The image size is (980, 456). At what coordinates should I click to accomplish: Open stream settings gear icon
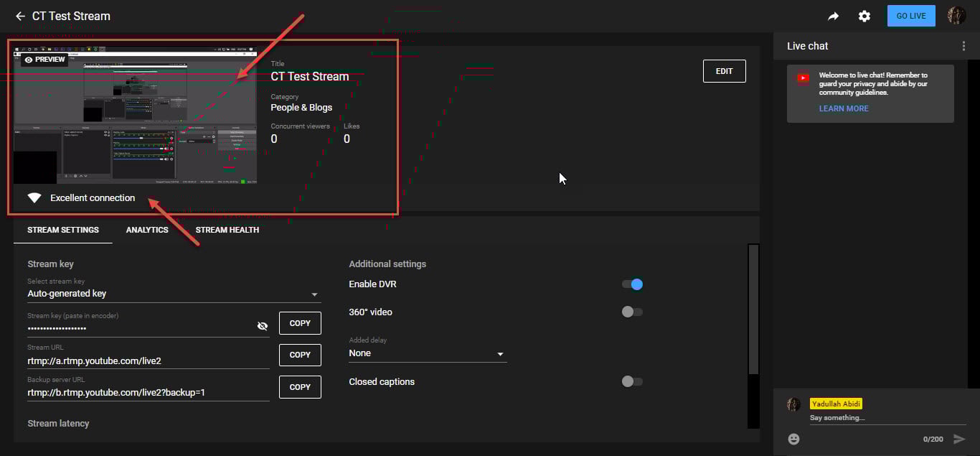point(864,16)
